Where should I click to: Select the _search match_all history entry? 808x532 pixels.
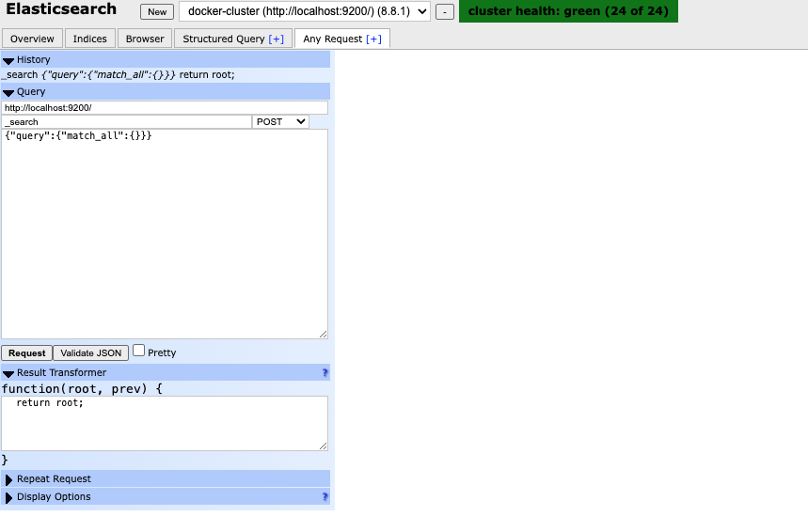pyautogui.click(x=118, y=74)
